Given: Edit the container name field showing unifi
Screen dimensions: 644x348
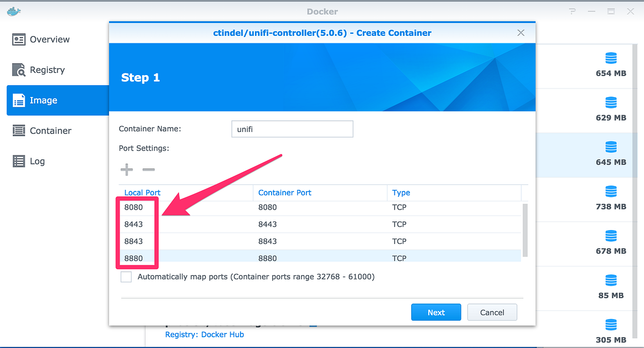Looking at the screenshot, I should click(x=292, y=129).
